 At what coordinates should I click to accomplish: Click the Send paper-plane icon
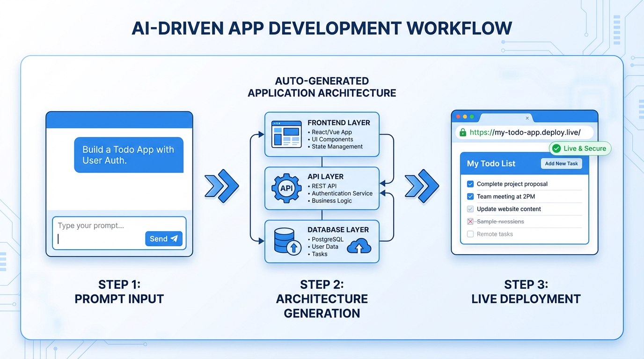click(174, 238)
